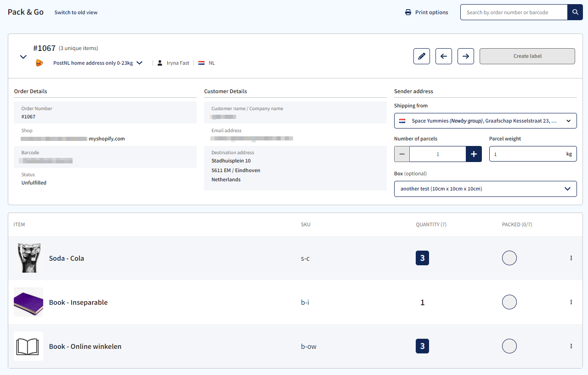Switch to old view
Screen dimensions: 588x375
coord(76,12)
